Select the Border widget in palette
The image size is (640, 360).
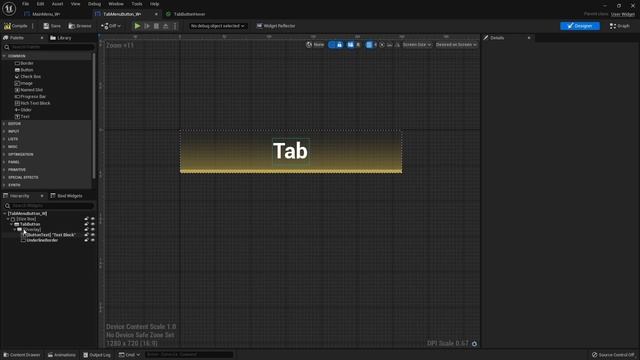[24, 63]
